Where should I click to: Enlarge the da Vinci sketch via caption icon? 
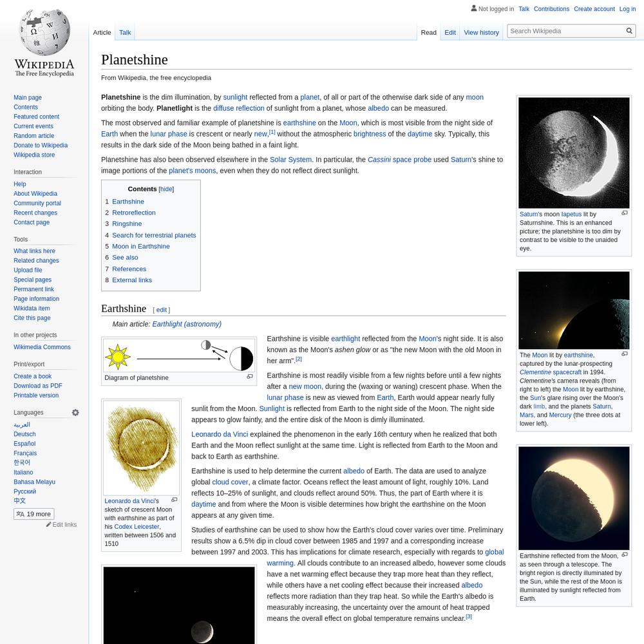[x=174, y=500]
